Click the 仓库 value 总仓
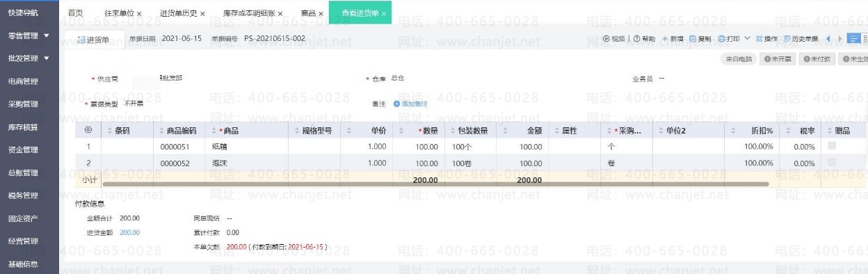The height and width of the screenshot is (274, 868). point(398,79)
